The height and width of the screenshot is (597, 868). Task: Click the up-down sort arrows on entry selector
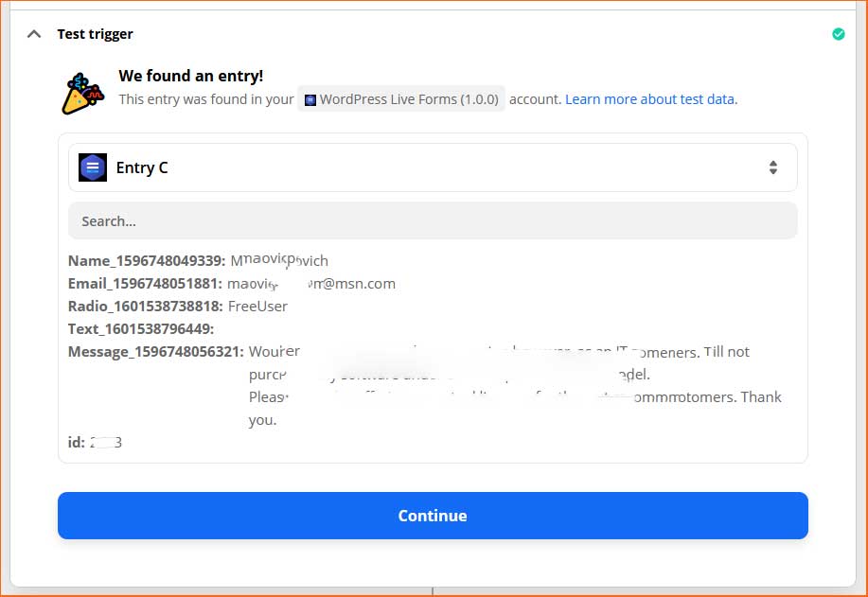(772, 167)
